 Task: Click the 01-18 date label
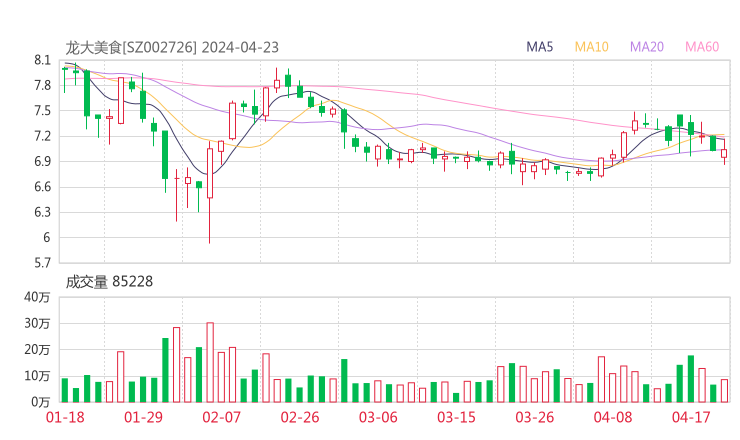pos(65,417)
